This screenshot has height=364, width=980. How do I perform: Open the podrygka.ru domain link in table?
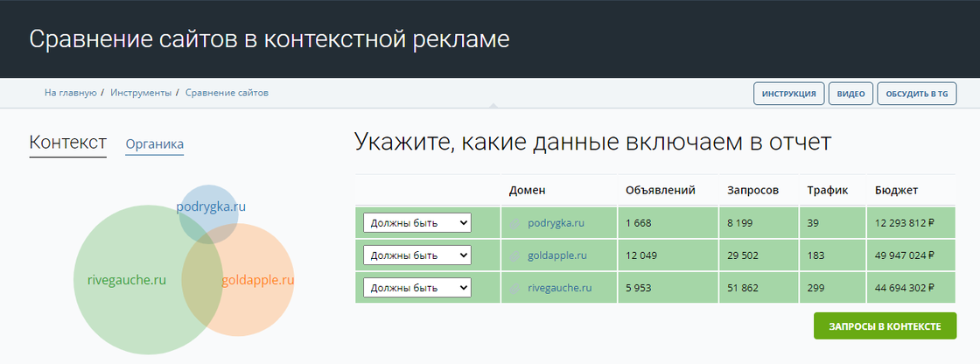[556, 223]
